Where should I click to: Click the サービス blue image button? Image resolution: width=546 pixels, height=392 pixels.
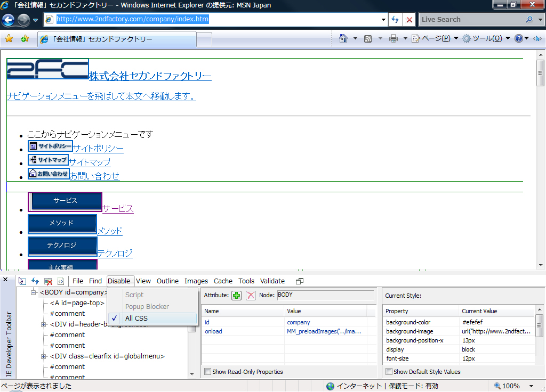click(x=65, y=202)
